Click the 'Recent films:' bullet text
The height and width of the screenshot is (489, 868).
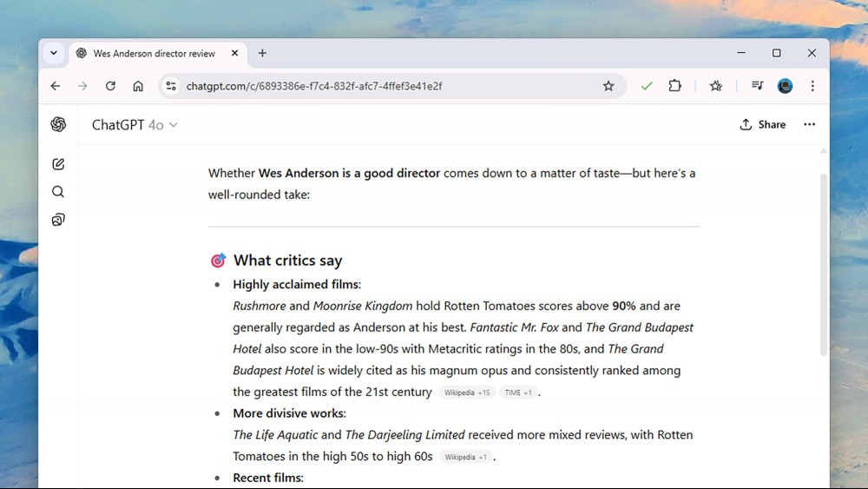pos(268,478)
